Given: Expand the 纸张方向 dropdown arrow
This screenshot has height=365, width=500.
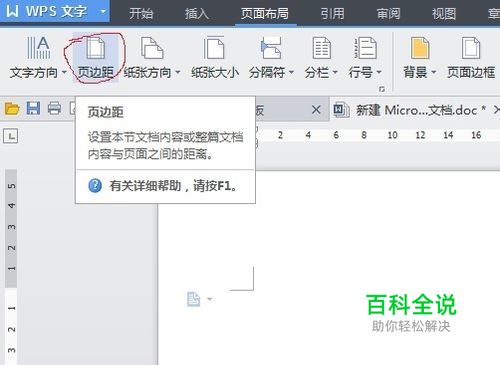Looking at the screenshot, I should (x=178, y=72).
